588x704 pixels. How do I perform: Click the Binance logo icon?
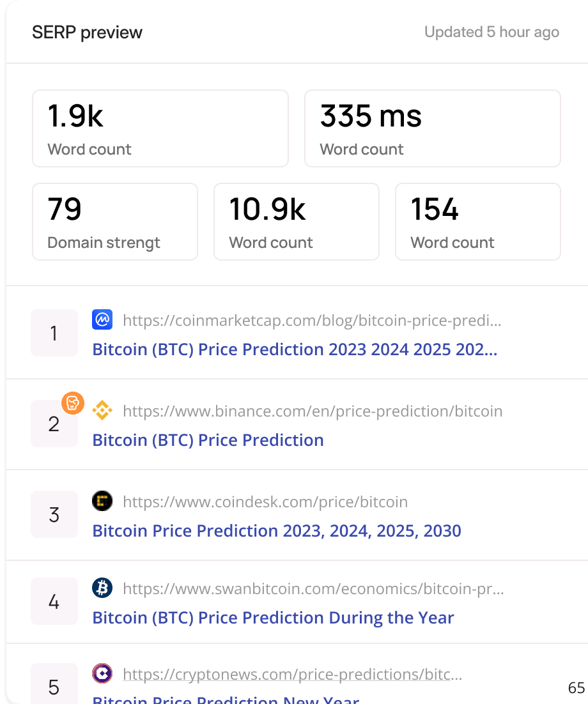(102, 411)
